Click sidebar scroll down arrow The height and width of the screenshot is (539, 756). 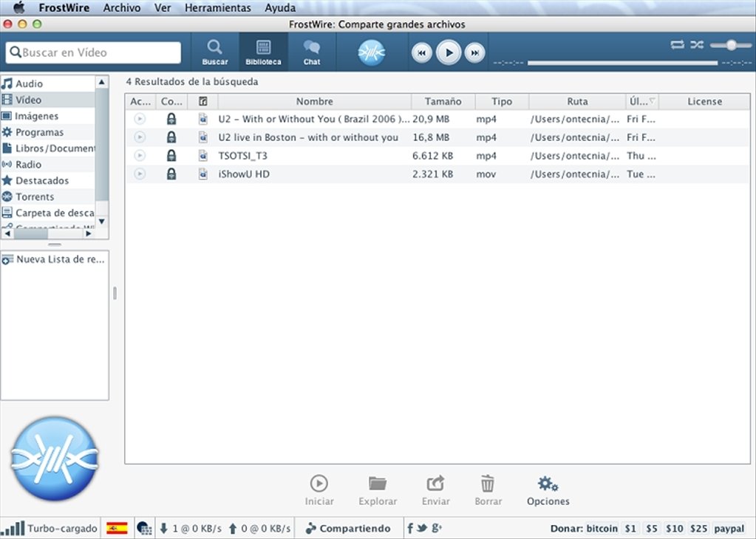tap(102, 222)
